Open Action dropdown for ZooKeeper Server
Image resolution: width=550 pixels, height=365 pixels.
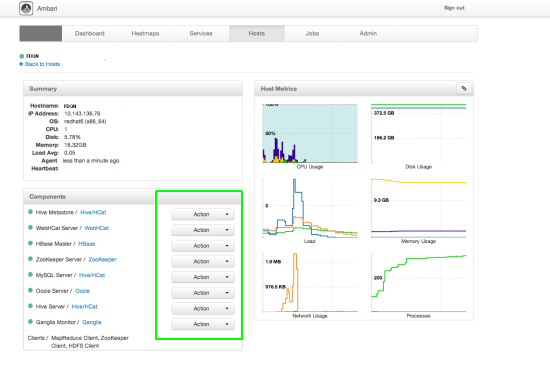(203, 261)
